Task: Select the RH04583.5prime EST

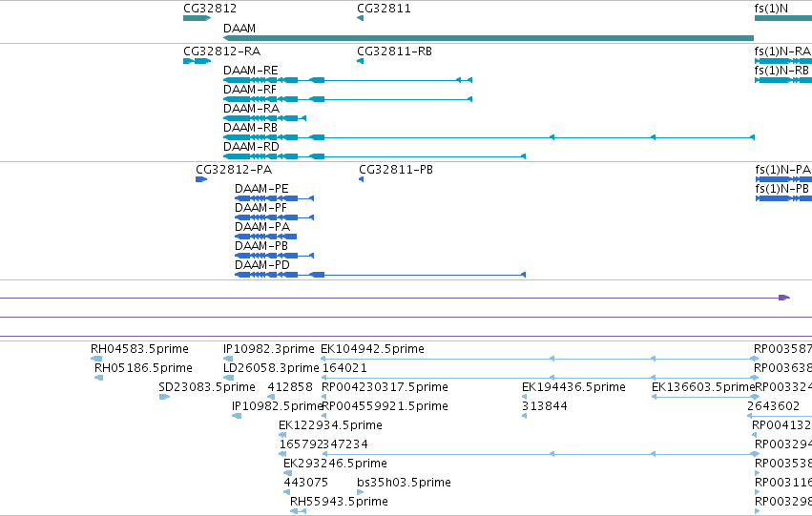Action: coord(139,349)
